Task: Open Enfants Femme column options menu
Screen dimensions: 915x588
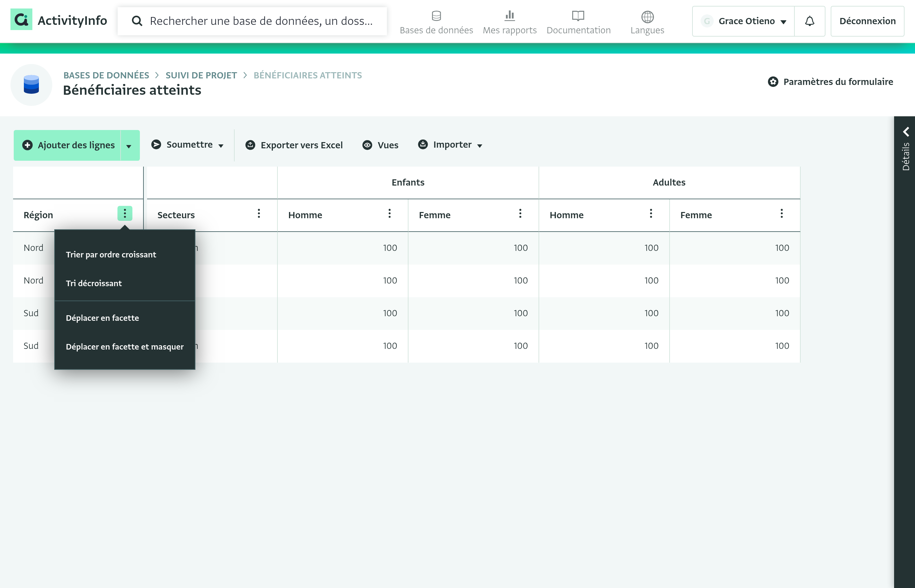Action: (520, 213)
